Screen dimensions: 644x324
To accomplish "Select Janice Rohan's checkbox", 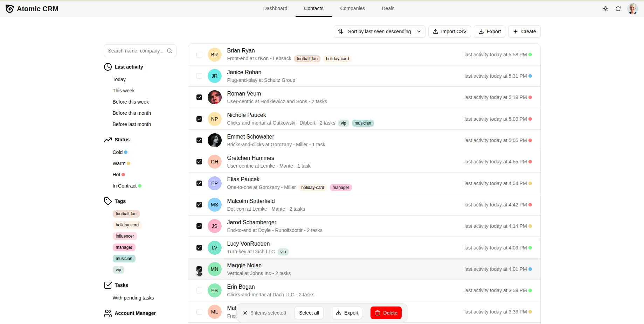I will pyautogui.click(x=199, y=76).
